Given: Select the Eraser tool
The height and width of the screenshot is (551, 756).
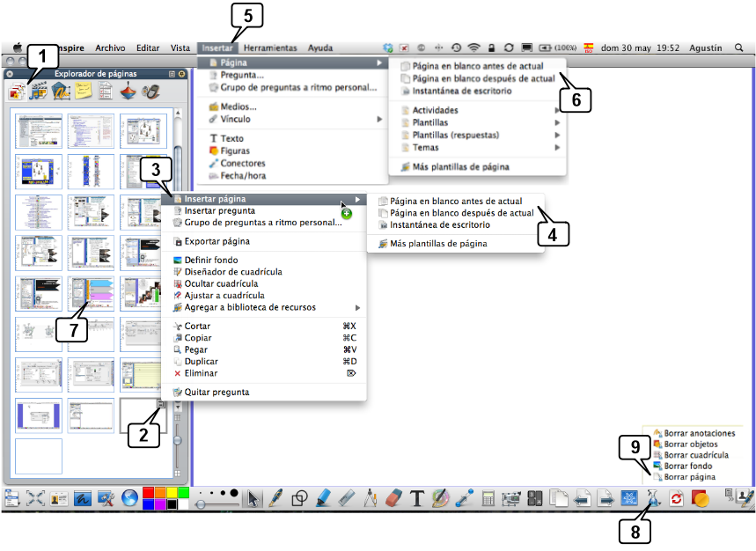Looking at the screenshot, I should point(393,498).
